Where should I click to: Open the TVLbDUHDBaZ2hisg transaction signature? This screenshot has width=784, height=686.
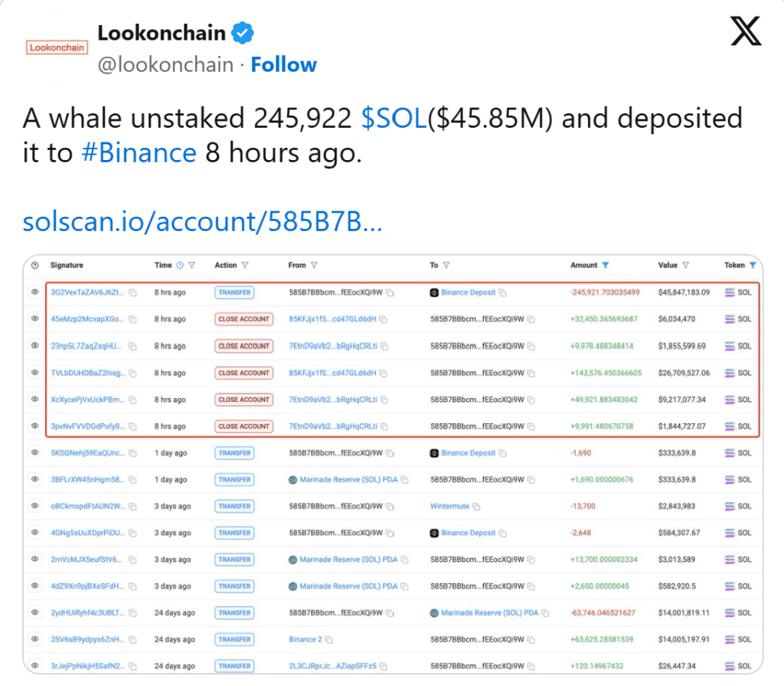coord(86,373)
